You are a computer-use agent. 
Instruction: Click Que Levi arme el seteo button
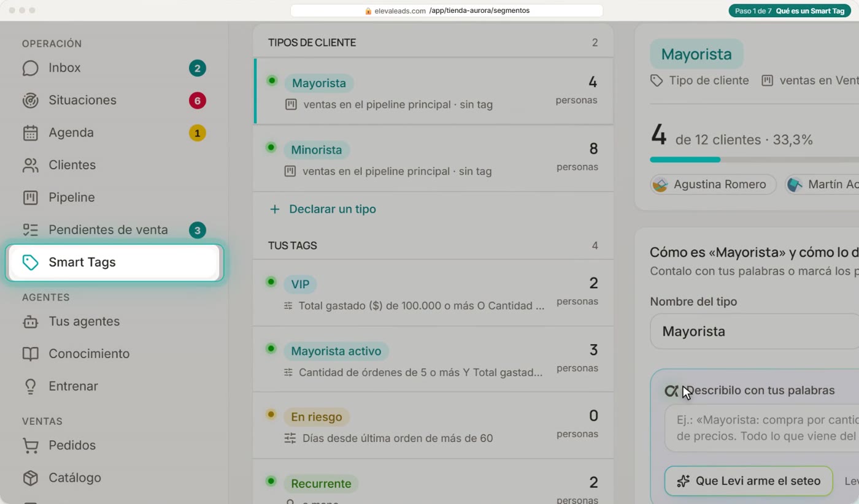click(x=749, y=481)
